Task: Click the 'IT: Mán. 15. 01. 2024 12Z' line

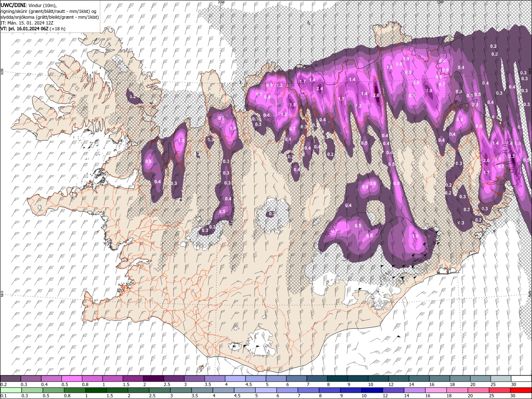Action: (x=27, y=23)
